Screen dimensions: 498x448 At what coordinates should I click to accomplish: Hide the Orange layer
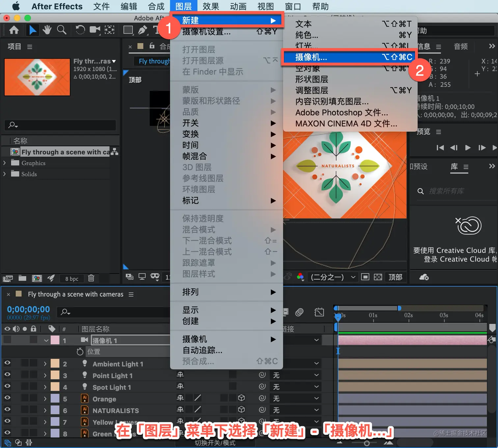tap(7, 398)
